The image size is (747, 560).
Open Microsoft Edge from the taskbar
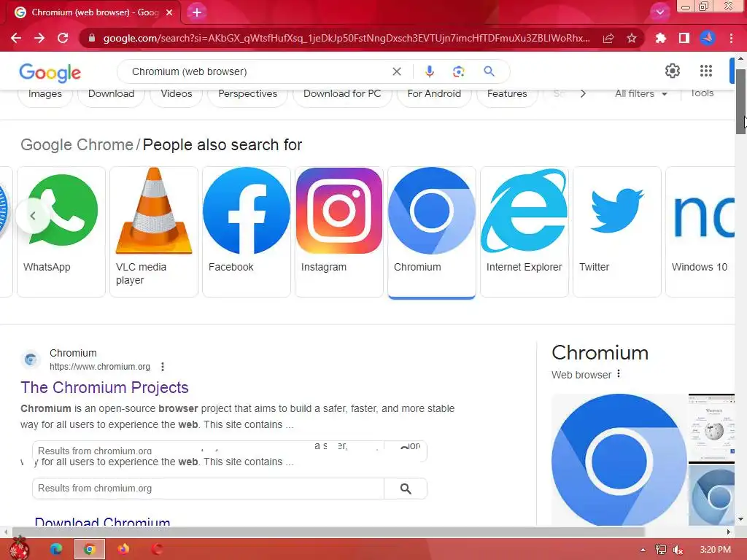[55, 549]
